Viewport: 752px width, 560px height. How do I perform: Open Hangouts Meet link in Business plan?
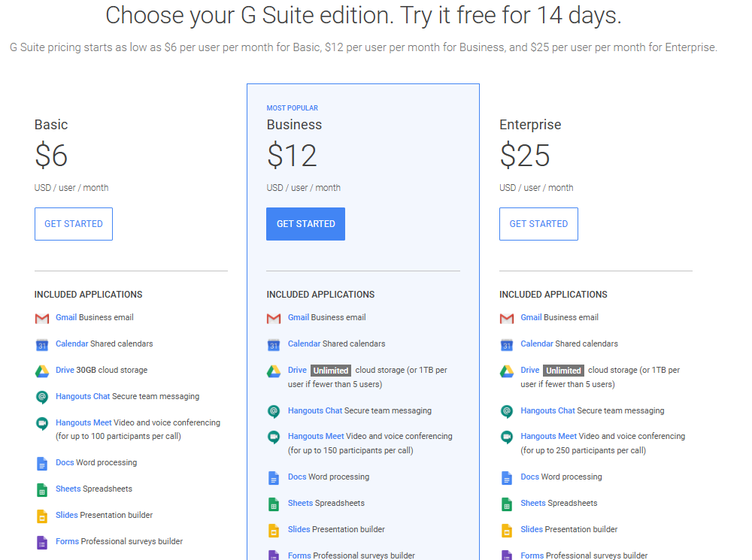click(316, 436)
